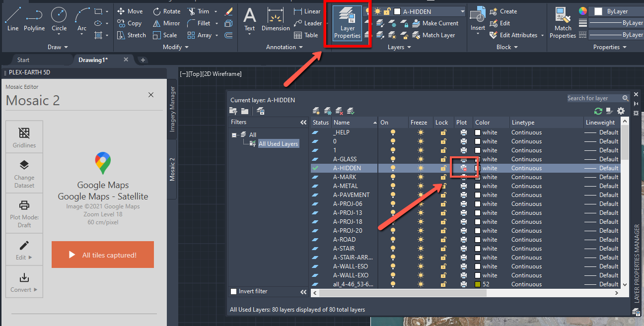Insert a Table from Annotation panel
This screenshot has width=644, height=326.
click(306, 35)
